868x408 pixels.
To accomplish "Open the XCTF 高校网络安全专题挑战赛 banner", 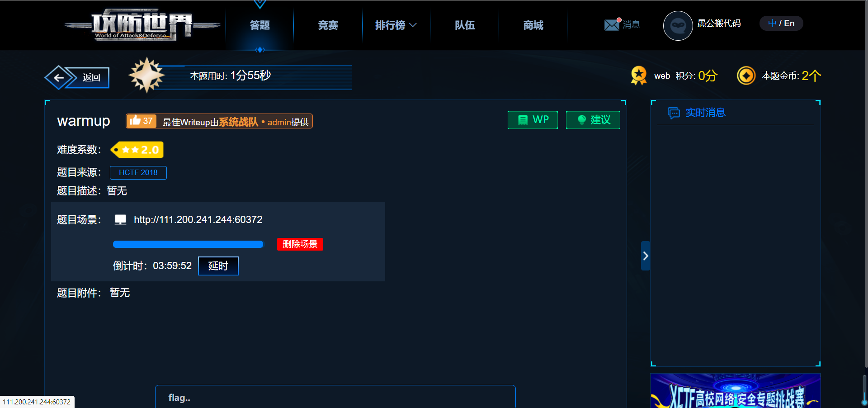I will [x=735, y=391].
